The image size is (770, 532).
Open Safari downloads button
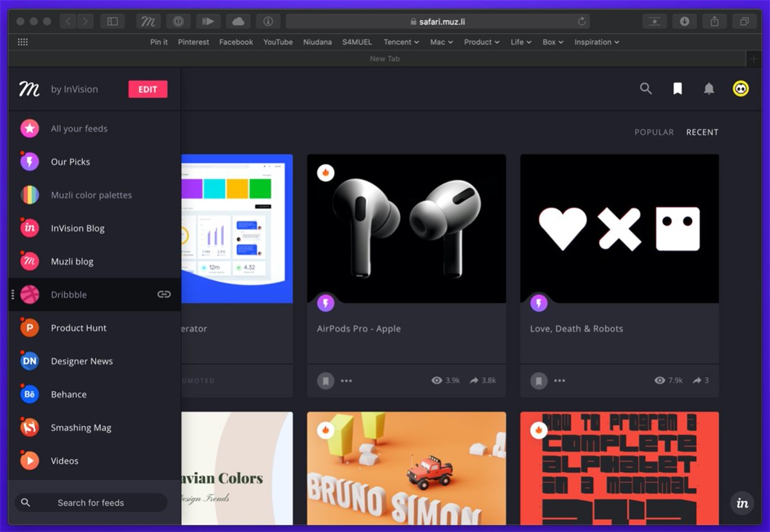coord(684,21)
